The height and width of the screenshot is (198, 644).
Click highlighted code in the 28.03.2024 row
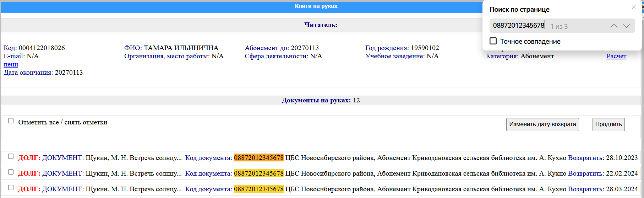(258, 189)
